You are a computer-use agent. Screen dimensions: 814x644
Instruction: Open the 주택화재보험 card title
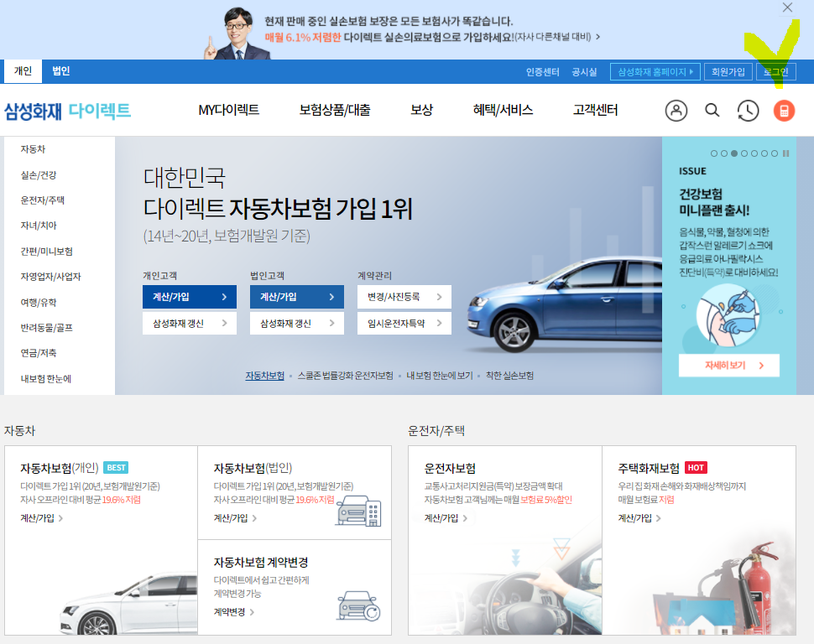coord(649,468)
